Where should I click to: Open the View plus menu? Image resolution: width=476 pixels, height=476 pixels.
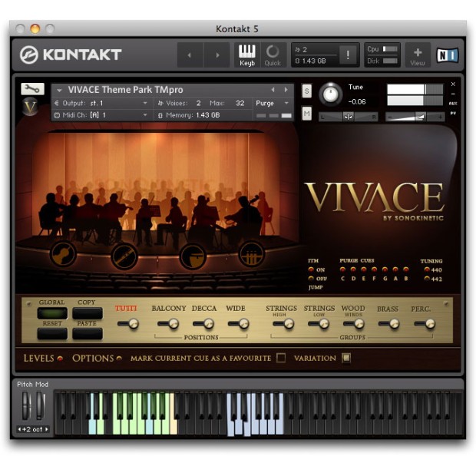point(418,55)
